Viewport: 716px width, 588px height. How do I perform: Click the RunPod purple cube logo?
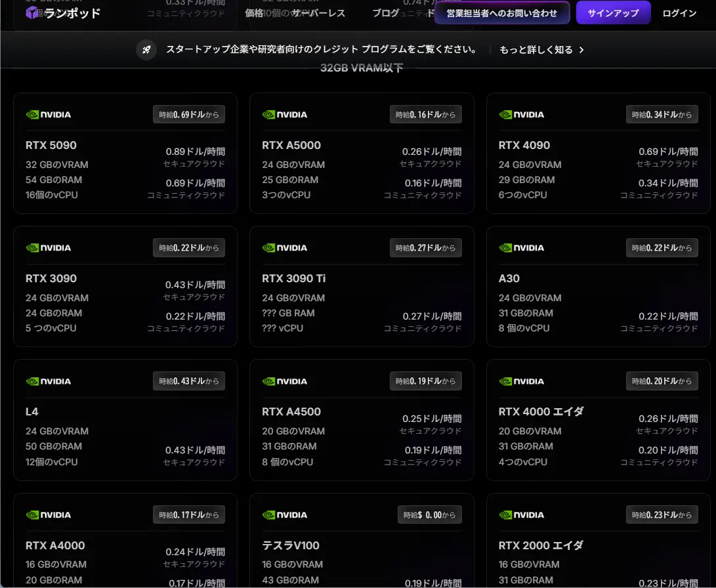(x=32, y=12)
